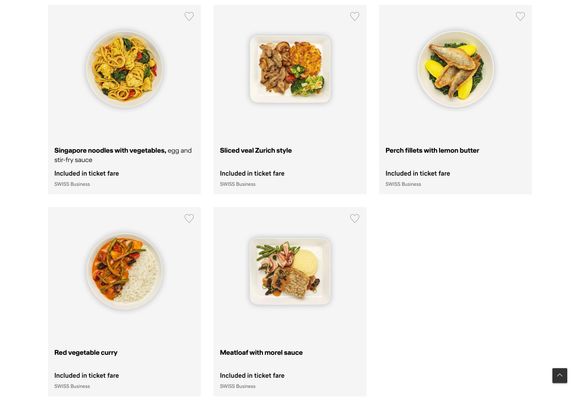Favorite the Meatloaf with morel sauce meal
Viewport: 580px width, 403px height.
click(355, 218)
